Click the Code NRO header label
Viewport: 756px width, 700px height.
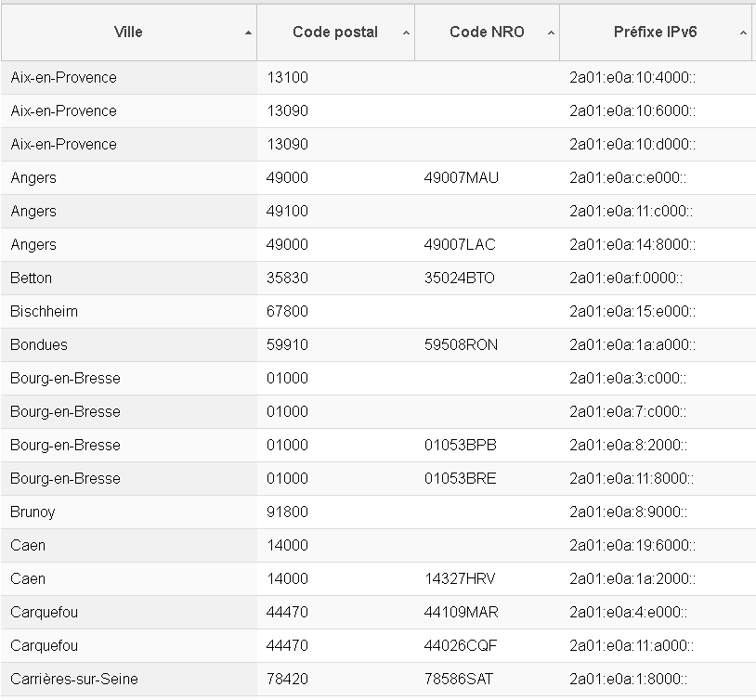487,32
